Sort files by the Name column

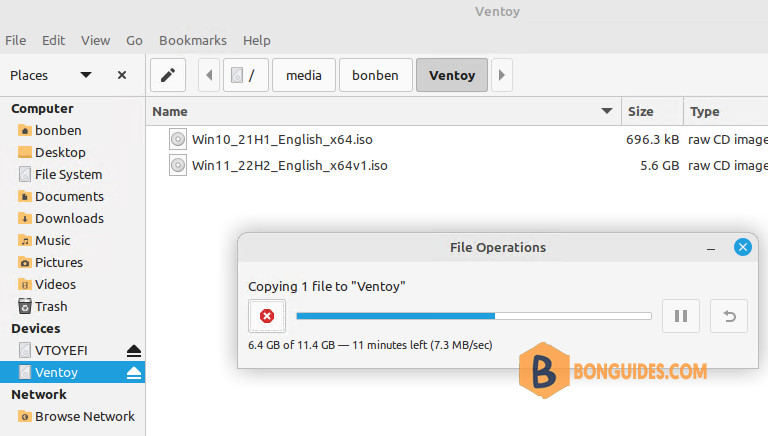384,111
